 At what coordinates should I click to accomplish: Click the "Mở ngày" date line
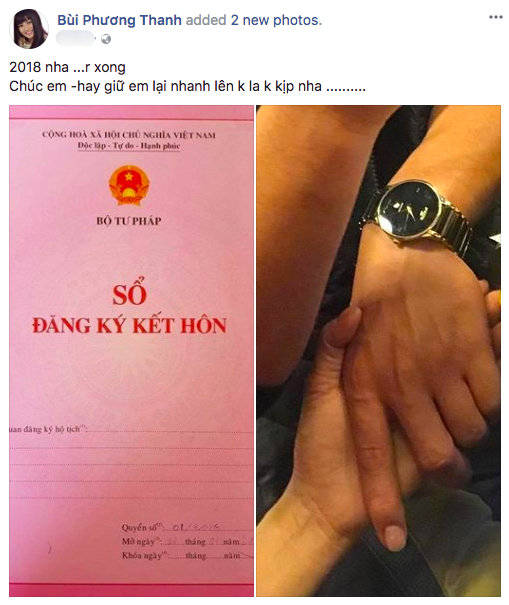(x=187, y=541)
